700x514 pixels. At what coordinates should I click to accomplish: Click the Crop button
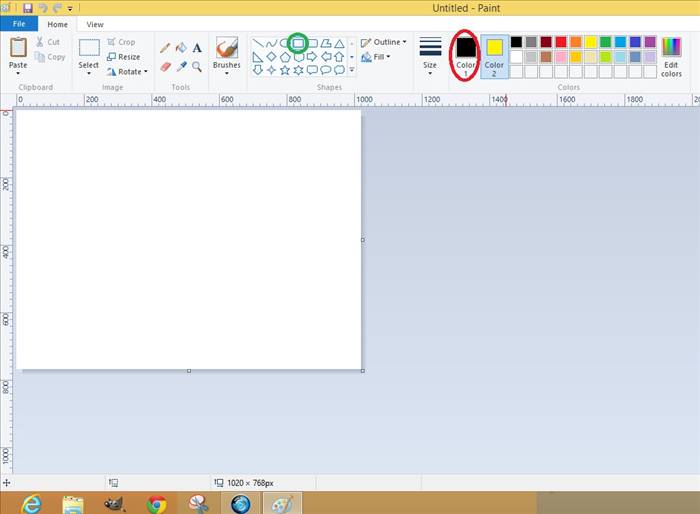pos(121,42)
